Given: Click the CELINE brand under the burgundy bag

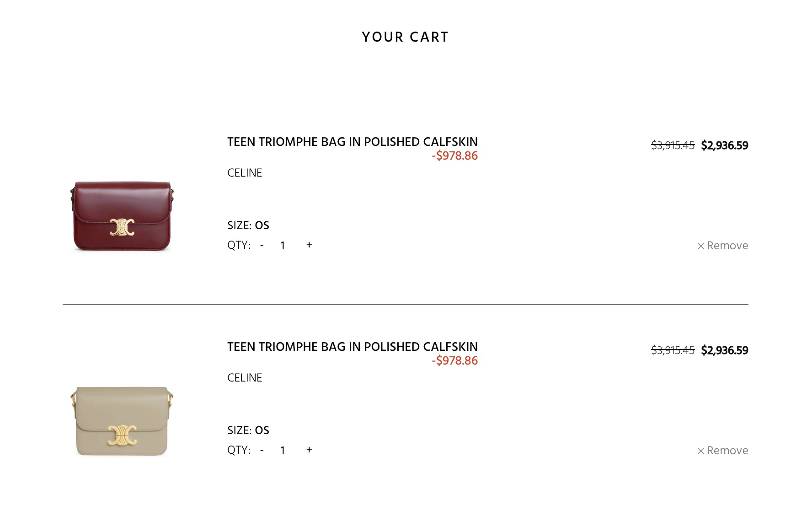Looking at the screenshot, I should [245, 173].
